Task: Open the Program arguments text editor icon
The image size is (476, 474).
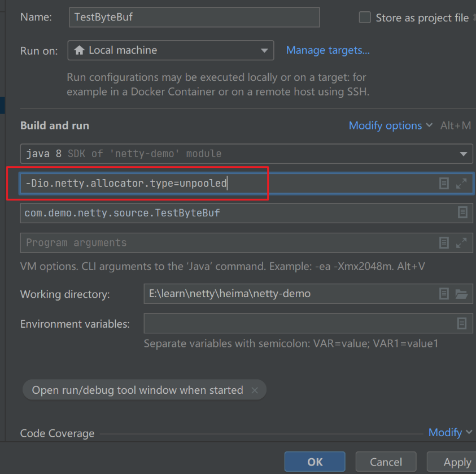Action: [x=444, y=242]
